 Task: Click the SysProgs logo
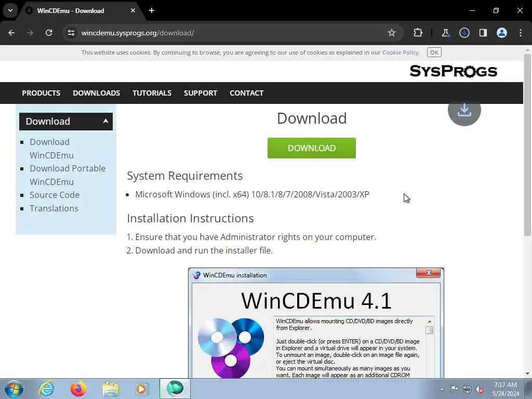tap(453, 71)
